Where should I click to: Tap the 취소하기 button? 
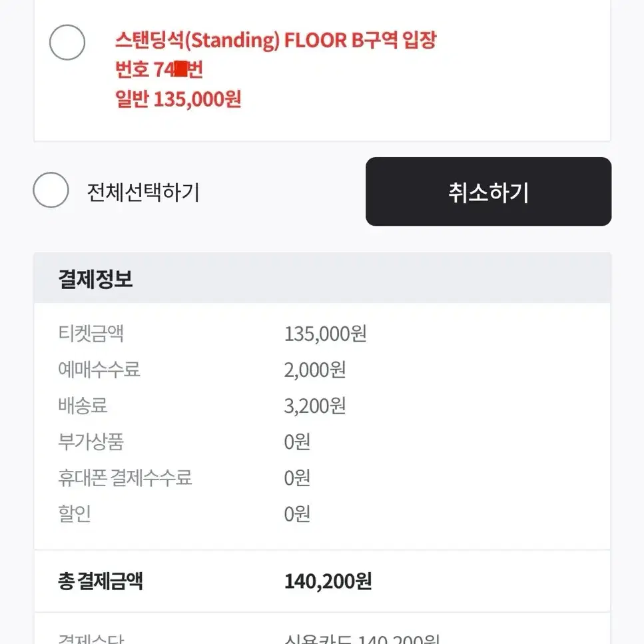[488, 191]
